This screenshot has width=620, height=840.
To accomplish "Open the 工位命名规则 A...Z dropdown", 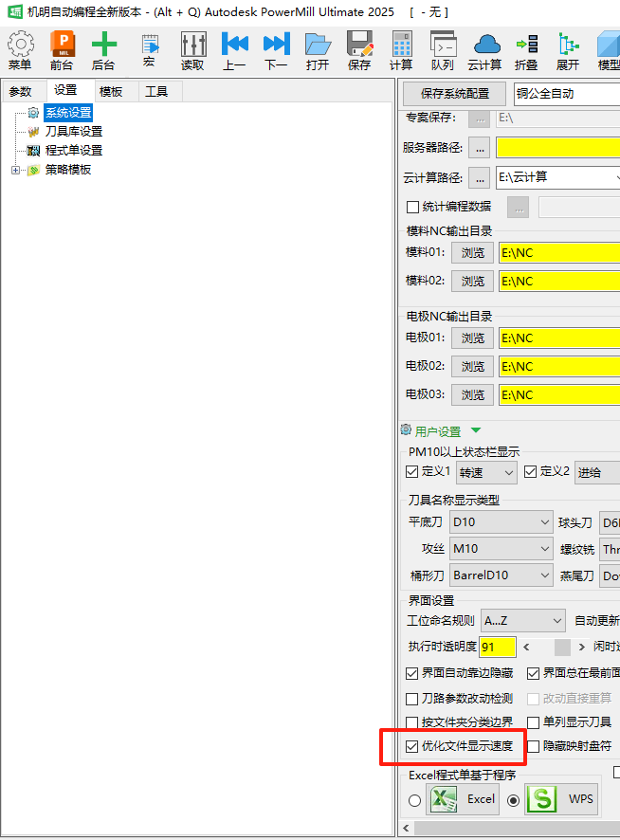I will tap(522, 621).
